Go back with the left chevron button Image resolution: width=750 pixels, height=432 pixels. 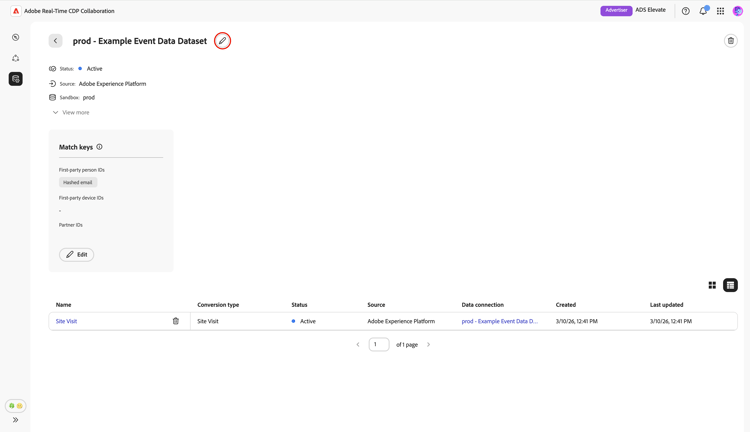(x=55, y=41)
